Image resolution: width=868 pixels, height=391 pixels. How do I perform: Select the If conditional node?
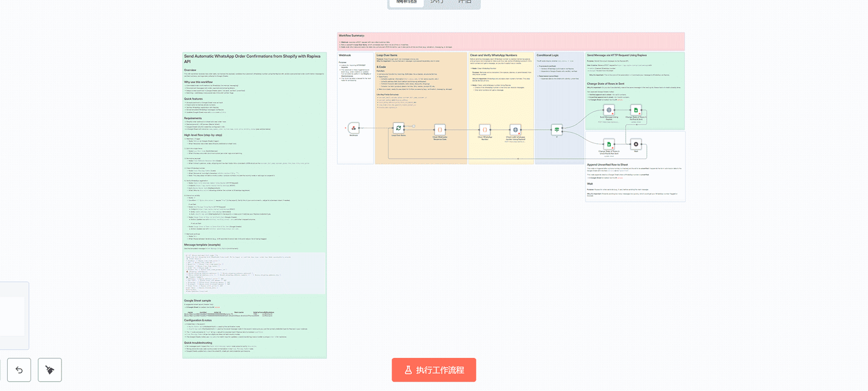[x=556, y=129]
